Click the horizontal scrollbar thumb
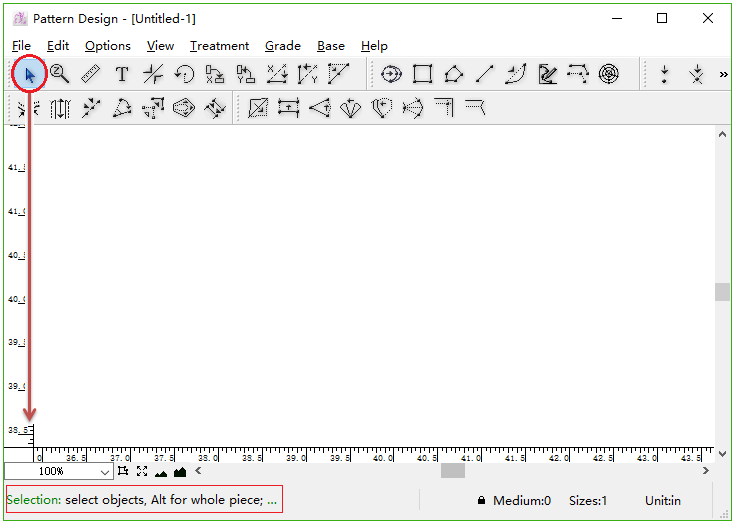The image size is (735, 526). (453, 470)
